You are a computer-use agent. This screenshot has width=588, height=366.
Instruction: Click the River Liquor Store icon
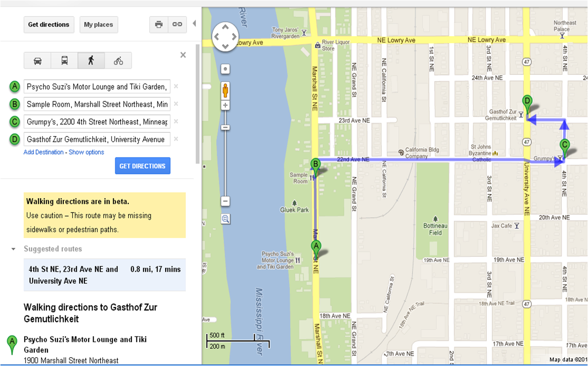(x=317, y=45)
